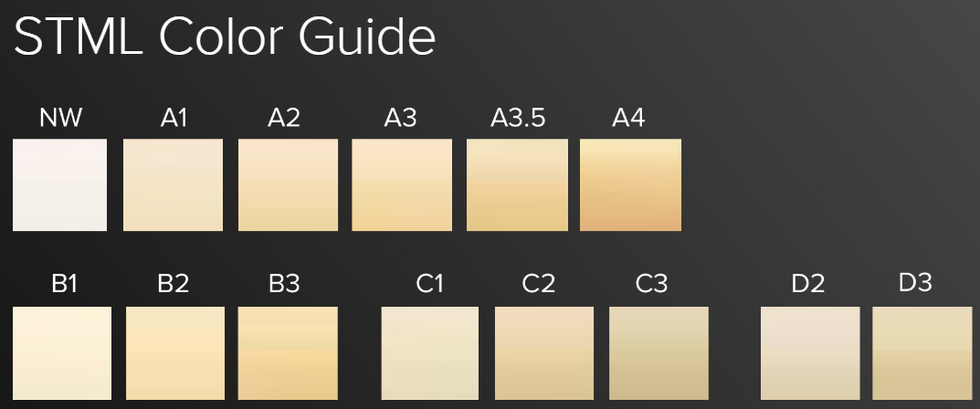The height and width of the screenshot is (409, 980).
Task: Pick the A1 shade swatch
Action: coord(173,185)
